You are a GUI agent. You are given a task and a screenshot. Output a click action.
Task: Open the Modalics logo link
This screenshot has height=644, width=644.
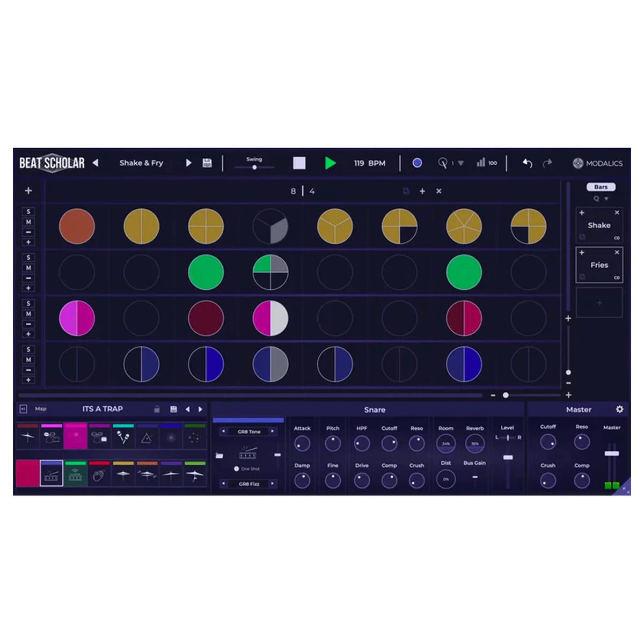point(597,163)
